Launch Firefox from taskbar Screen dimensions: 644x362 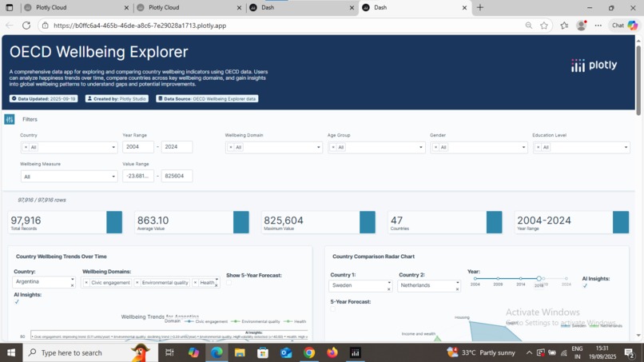[x=332, y=352]
